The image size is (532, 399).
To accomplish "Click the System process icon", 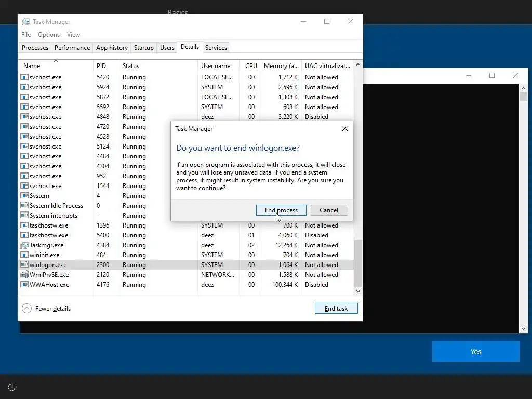I will [x=24, y=195].
